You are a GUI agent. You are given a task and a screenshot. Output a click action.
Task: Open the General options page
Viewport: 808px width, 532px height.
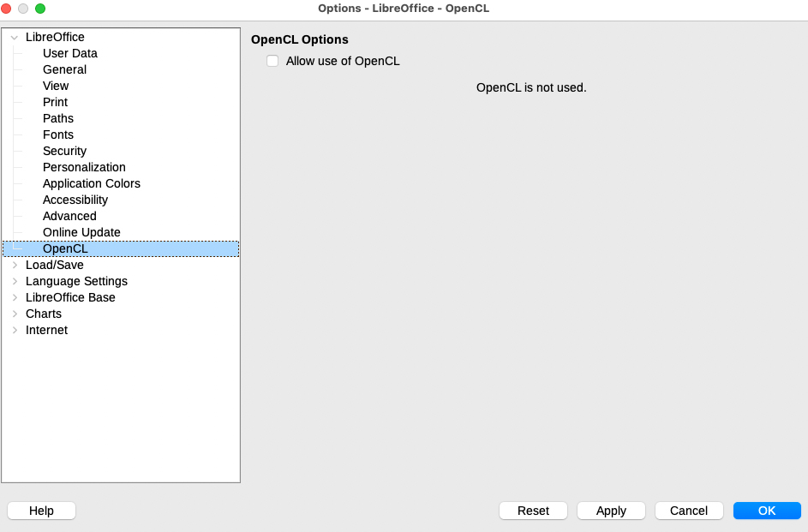click(x=64, y=69)
